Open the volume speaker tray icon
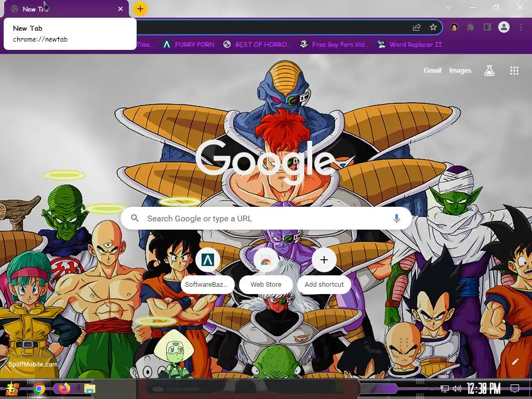The width and height of the screenshot is (532, 399). [457, 389]
